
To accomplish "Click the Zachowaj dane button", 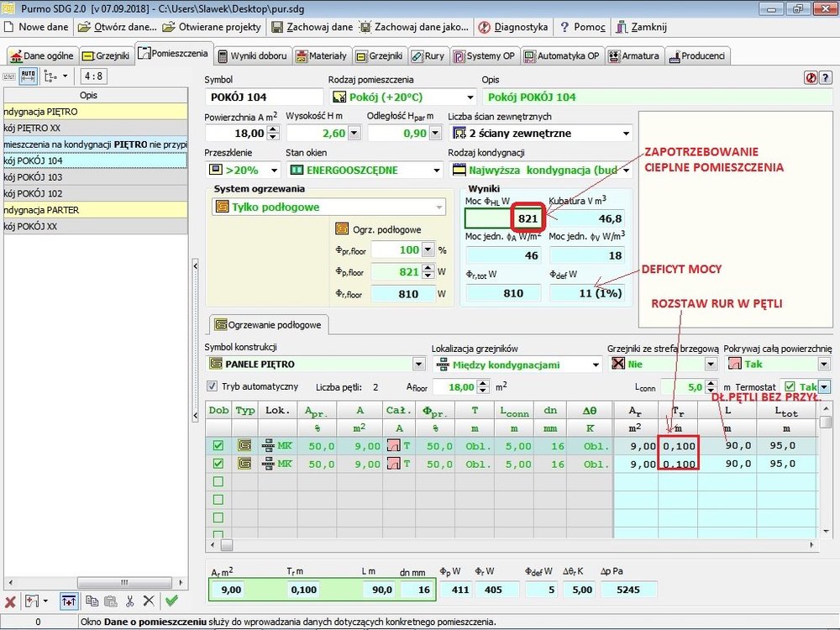I will [312, 27].
